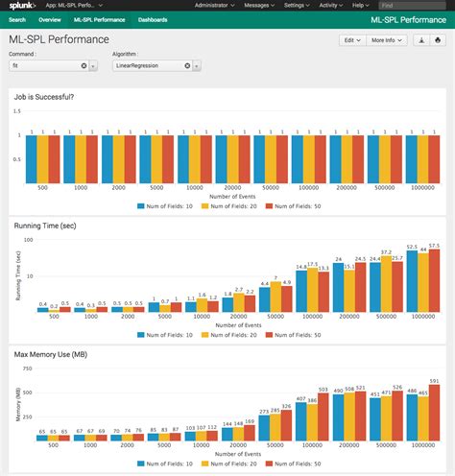
Task: Clear the LinearRegression algorithm selection
Action: [187, 65]
